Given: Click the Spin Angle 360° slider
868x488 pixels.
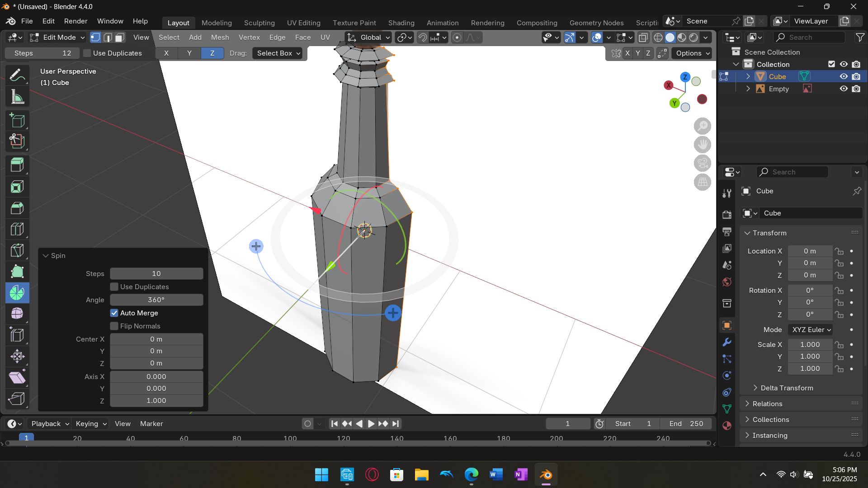Looking at the screenshot, I should (x=156, y=300).
